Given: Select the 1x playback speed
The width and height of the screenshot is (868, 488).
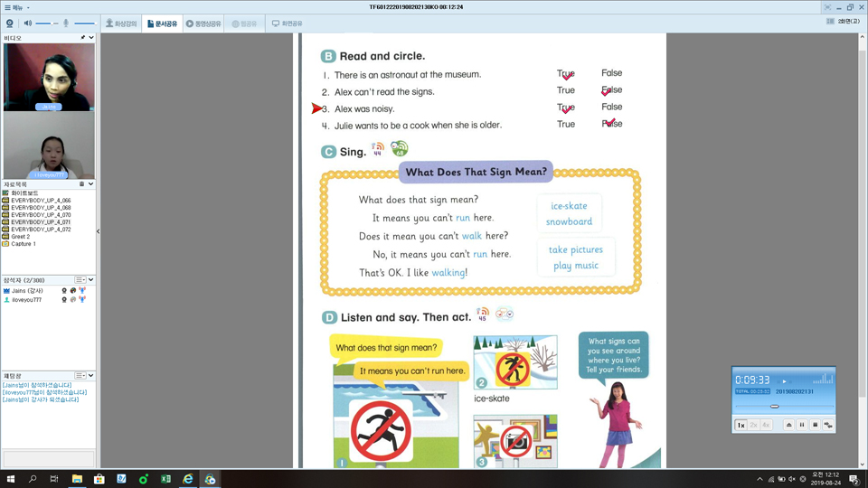Looking at the screenshot, I should [741, 425].
